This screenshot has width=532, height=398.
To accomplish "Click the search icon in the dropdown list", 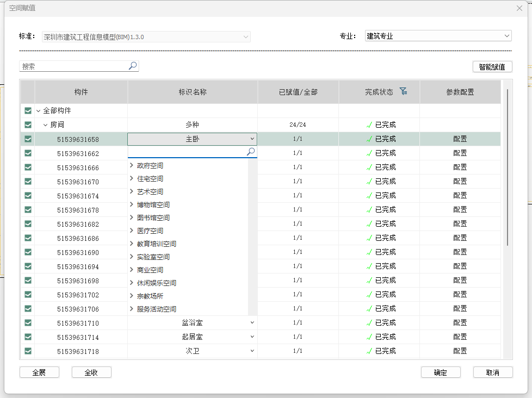I will [x=251, y=152].
